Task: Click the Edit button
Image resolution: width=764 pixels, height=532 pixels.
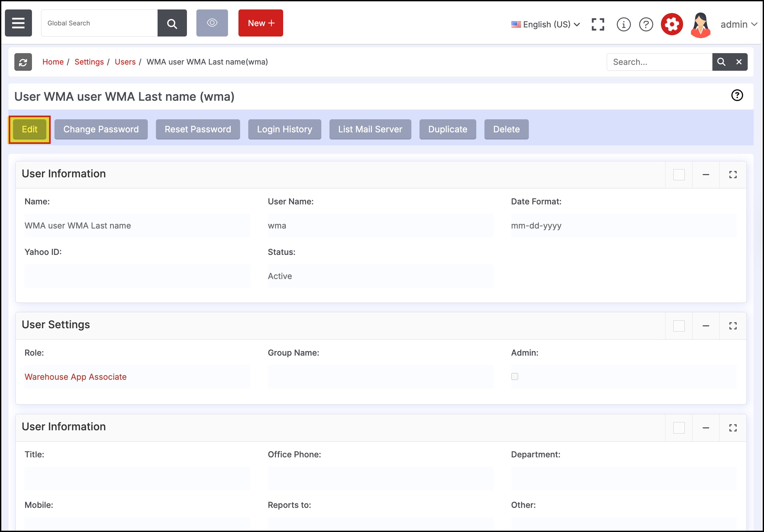Action: (29, 129)
